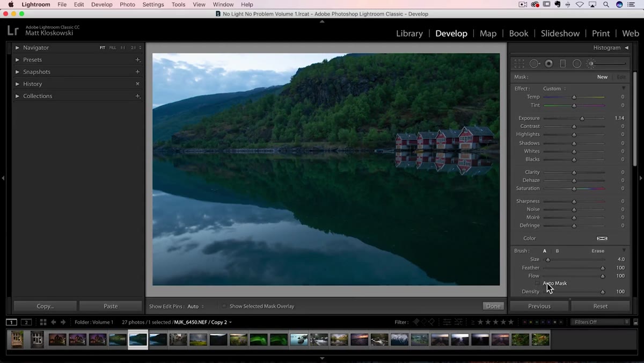Switch to the Library module

(409, 33)
